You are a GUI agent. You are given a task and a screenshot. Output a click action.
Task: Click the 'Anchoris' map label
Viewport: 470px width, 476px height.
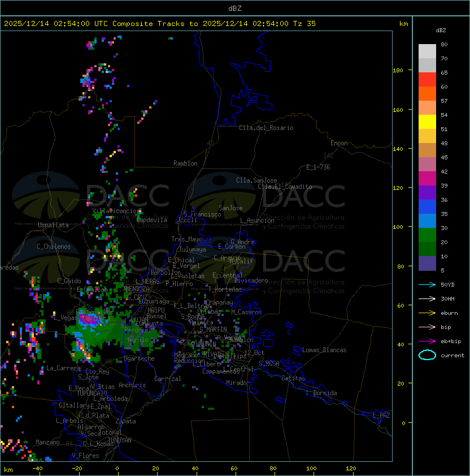pyautogui.click(x=132, y=385)
